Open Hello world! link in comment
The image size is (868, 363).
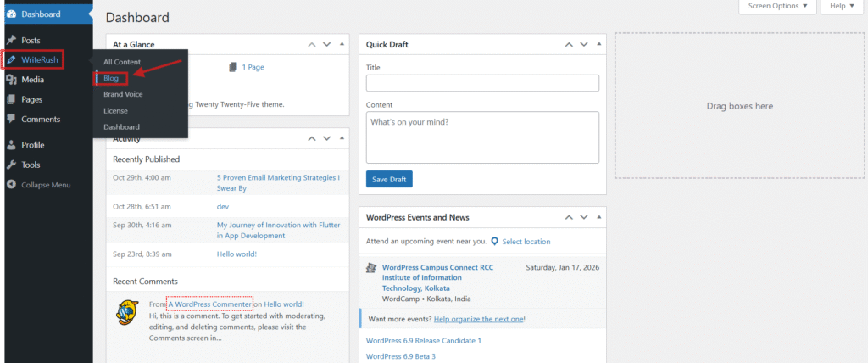[x=284, y=304]
